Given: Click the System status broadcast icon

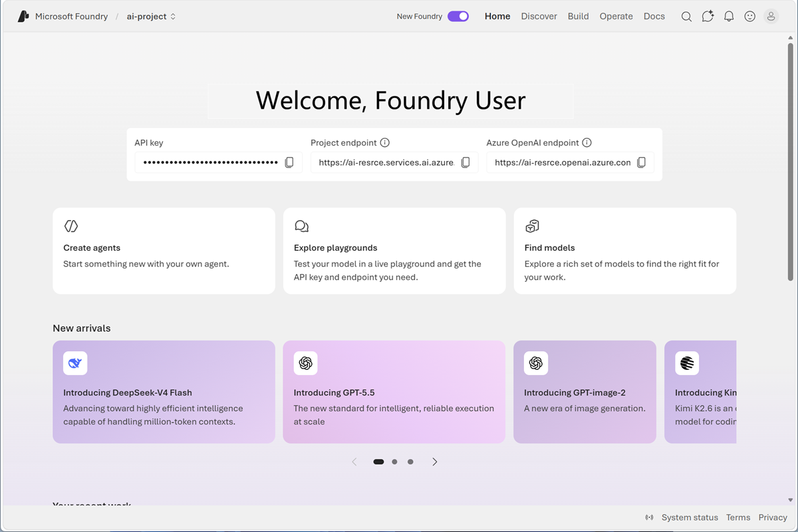Looking at the screenshot, I should point(649,517).
